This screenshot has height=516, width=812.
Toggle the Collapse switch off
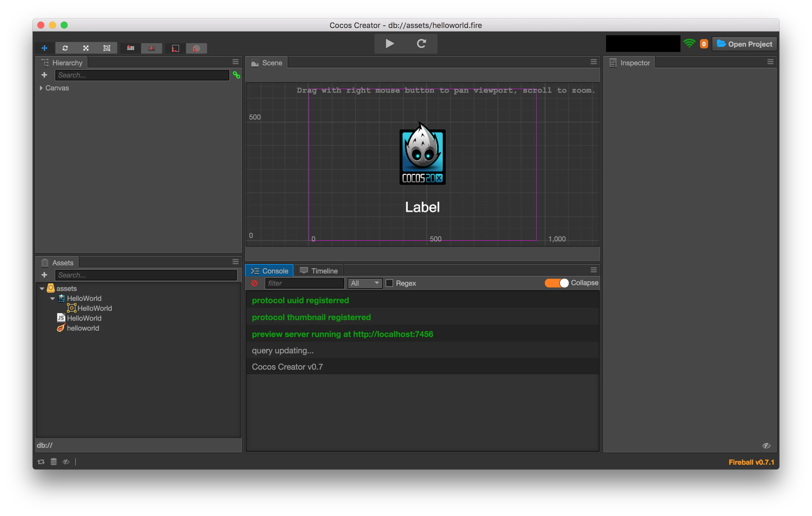[556, 283]
